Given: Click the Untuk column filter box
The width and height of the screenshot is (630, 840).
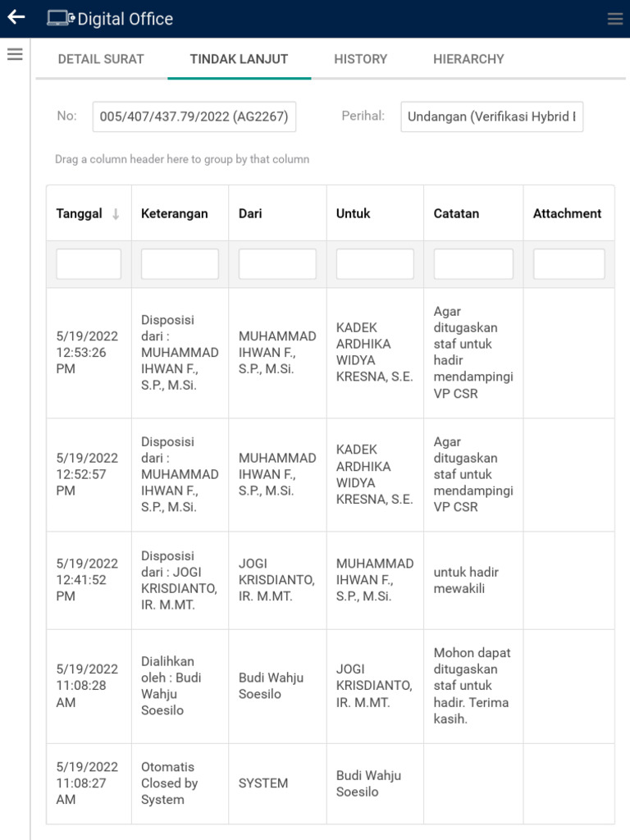Looking at the screenshot, I should (375, 264).
